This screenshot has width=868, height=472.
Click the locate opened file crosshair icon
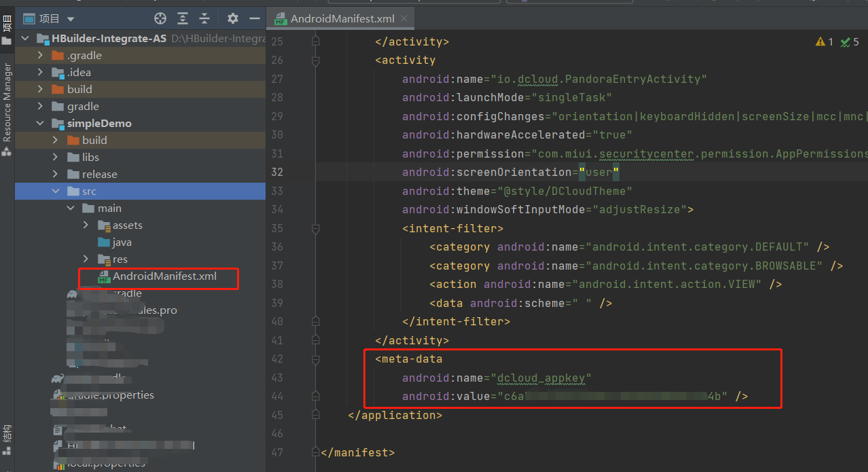click(160, 18)
